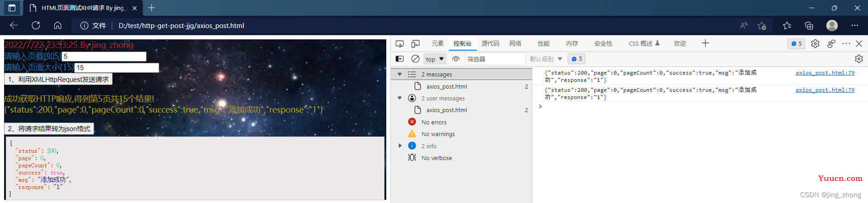
Task: Open the DevTools feedback icon
Action: point(831,44)
